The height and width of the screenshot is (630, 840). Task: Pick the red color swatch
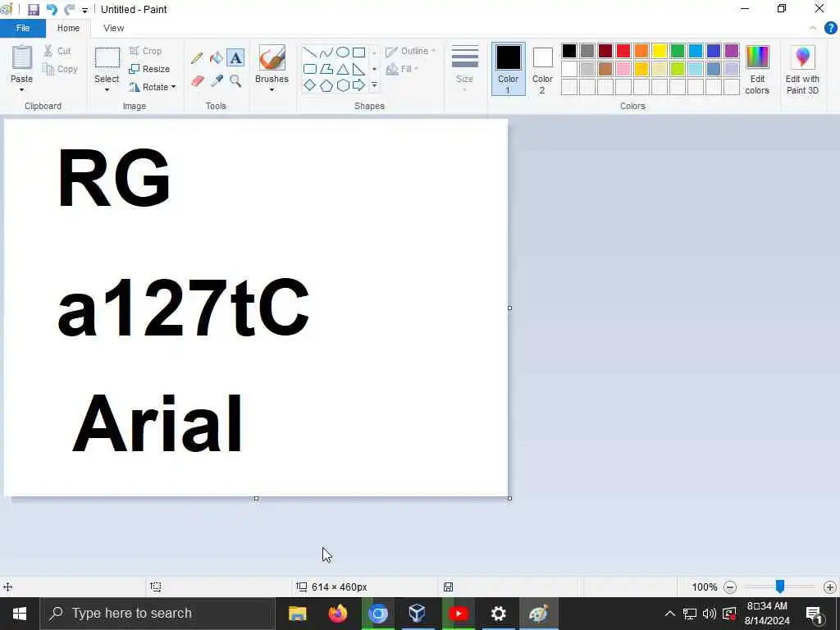[623, 51]
